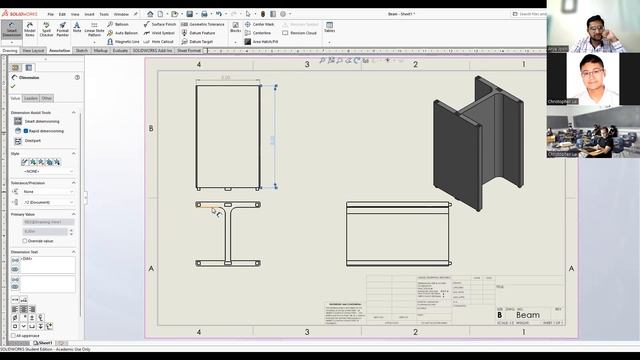Click the Save icon in top toolbar

pos(190,14)
